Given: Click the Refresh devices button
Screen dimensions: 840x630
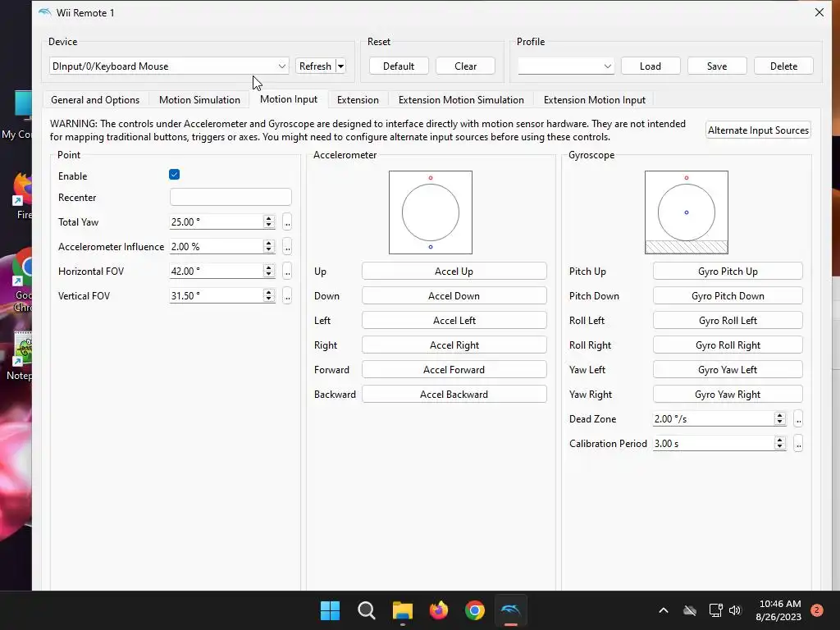Looking at the screenshot, I should [316, 66].
